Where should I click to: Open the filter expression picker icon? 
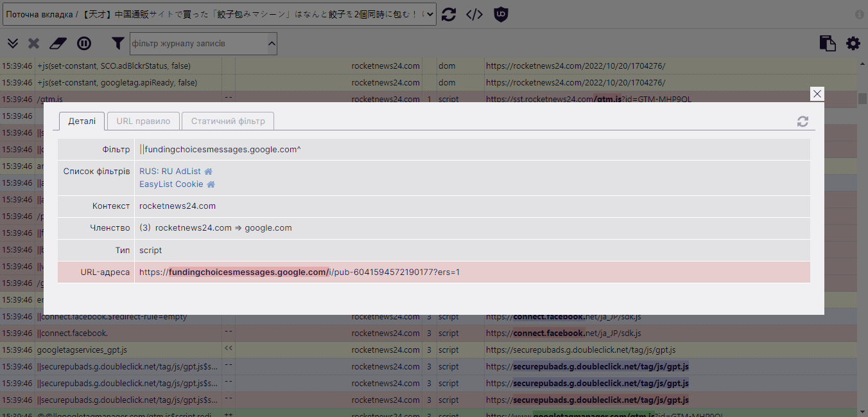pos(474,14)
